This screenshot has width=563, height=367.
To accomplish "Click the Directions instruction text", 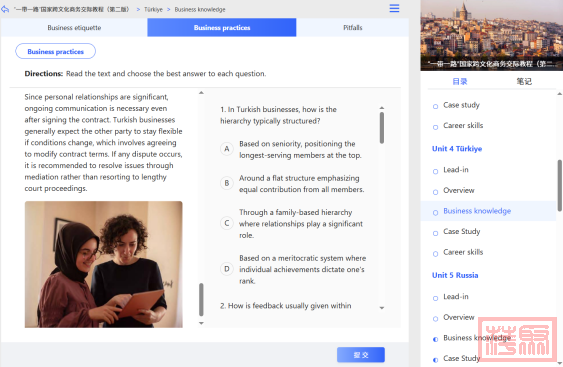I will pyautogui.click(x=145, y=74).
